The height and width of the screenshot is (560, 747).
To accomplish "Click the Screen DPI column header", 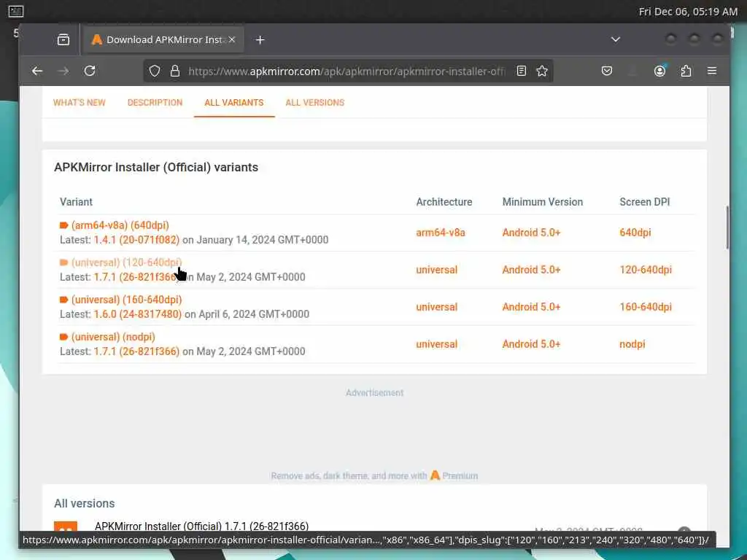I will tap(645, 202).
